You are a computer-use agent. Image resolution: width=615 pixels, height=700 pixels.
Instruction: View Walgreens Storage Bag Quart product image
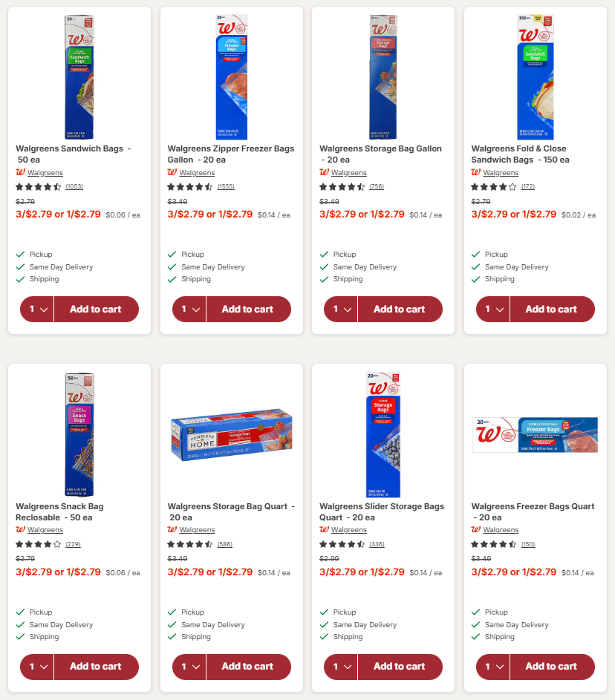(231, 434)
